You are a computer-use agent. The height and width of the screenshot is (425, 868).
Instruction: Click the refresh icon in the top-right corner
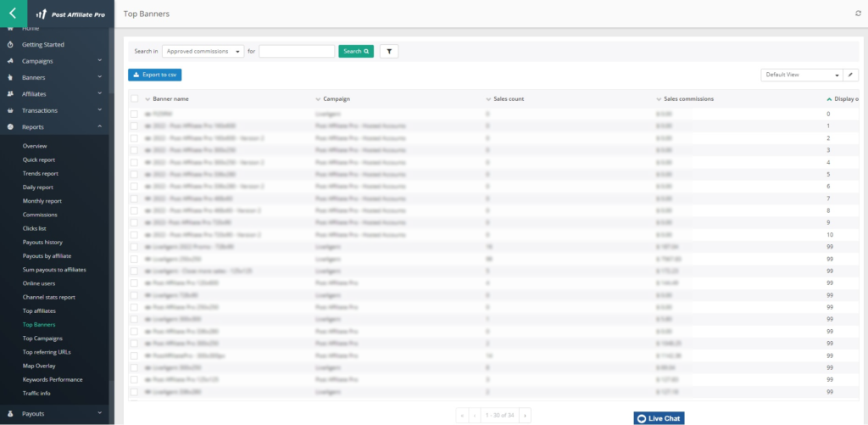[858, 14]
